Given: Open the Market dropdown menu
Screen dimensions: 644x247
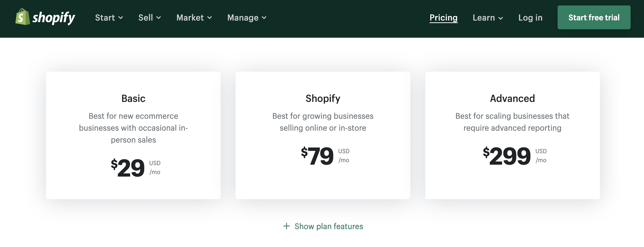Looking at the screenshot, I should point(194,18).
